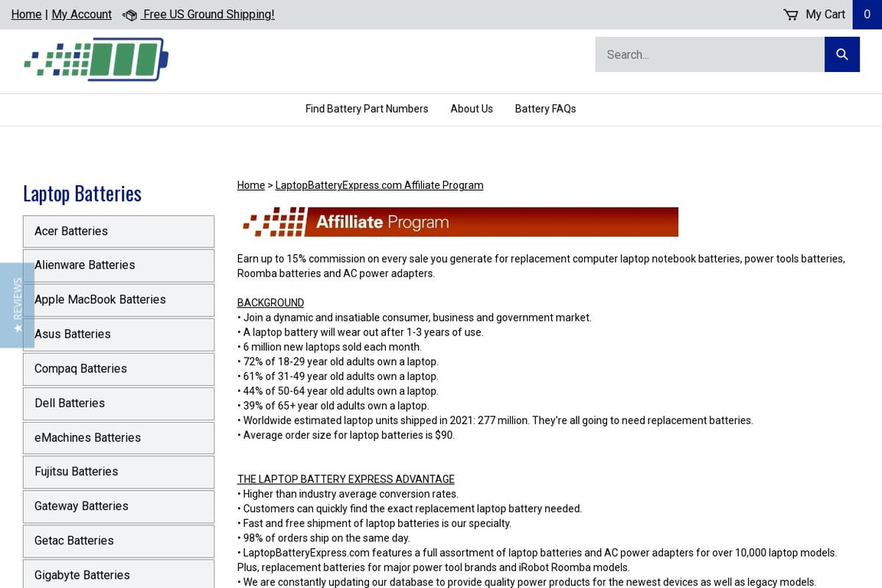Viewport: 882px width, 588px height.
Task: Click the shopping cart icon
Action: 790,15
